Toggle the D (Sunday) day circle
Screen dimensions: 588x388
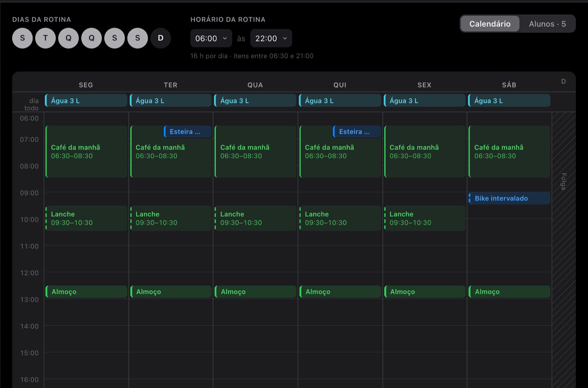coord(160,38)
